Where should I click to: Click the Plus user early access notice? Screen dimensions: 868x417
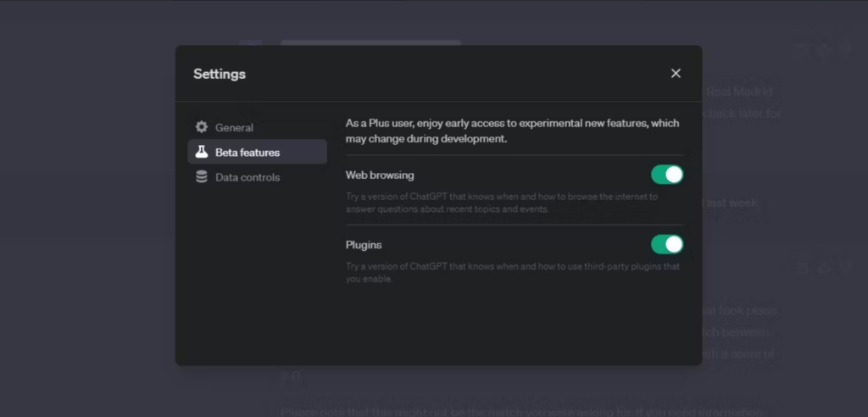coord(512,131)
